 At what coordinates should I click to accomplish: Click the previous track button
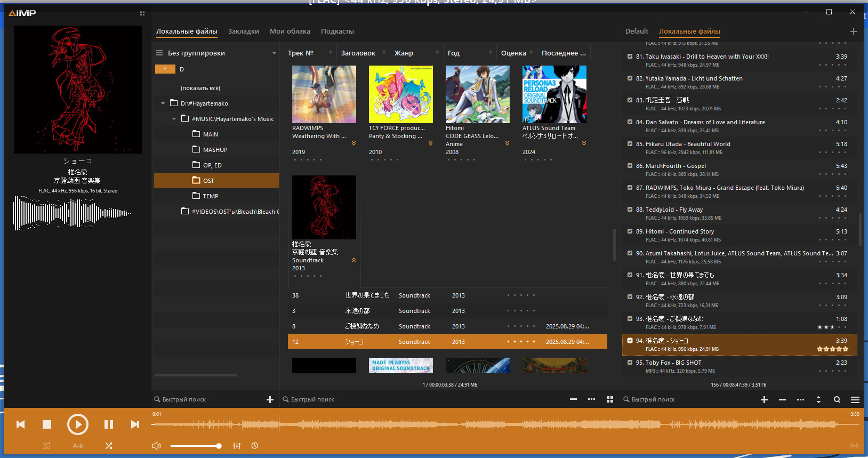pyautogui.click(x=21, y=424)
